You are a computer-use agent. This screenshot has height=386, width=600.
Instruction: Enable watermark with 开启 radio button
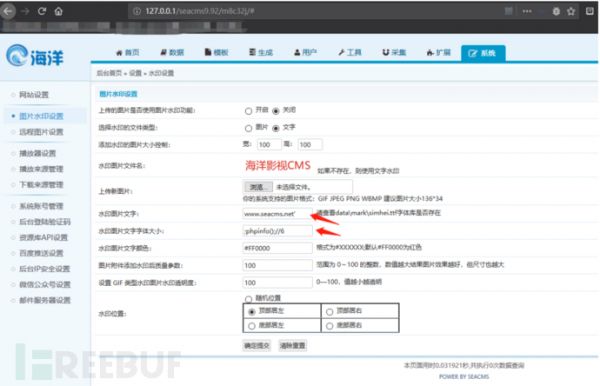[x=248, y=111]
